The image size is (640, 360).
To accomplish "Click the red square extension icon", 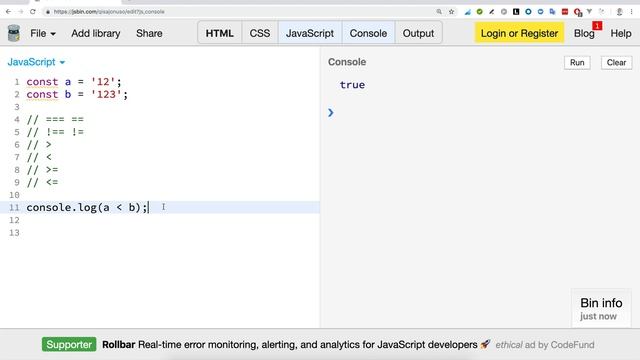I will pos(565,12).
